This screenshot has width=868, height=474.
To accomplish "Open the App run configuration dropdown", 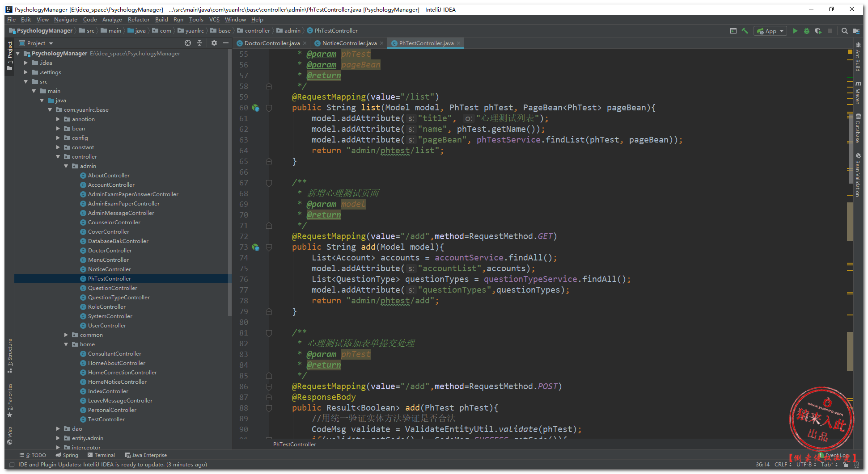I will click(771, 31).
